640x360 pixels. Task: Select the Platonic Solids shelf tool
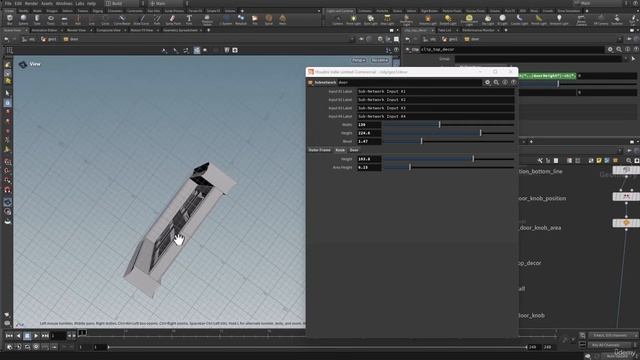point(207,20)
